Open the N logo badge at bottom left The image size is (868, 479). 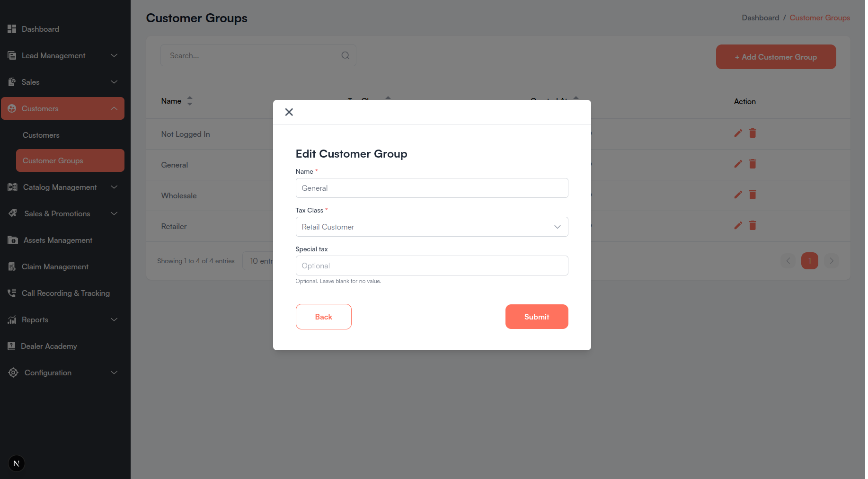click(x=17, y=463)
